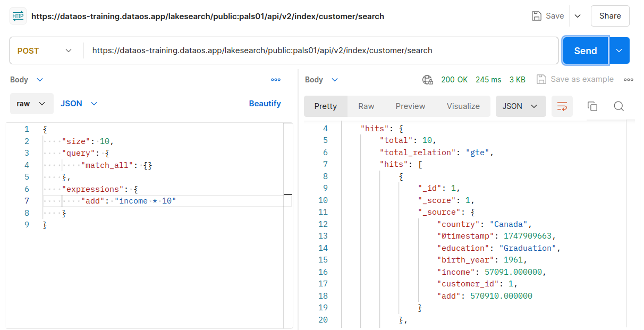Click the "total": 10 response line
This screenshot has height=330, width=644.
pos(408,140)
